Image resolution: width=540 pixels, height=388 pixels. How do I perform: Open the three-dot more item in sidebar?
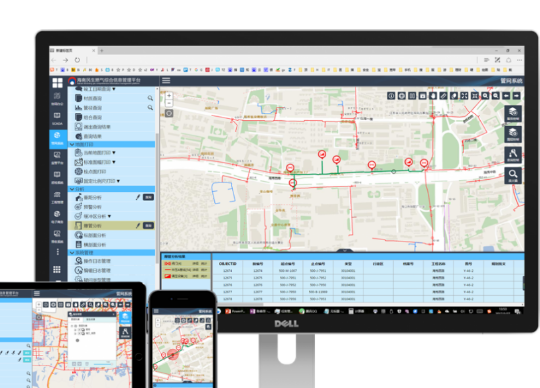point(58,252)
